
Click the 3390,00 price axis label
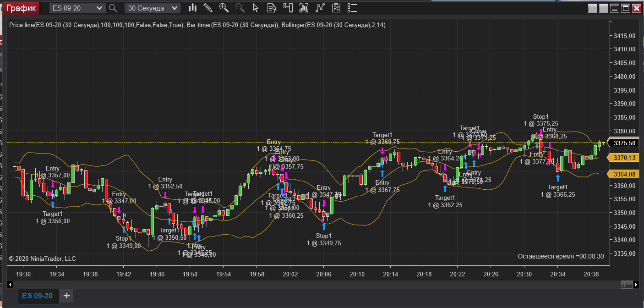[624, 104]
